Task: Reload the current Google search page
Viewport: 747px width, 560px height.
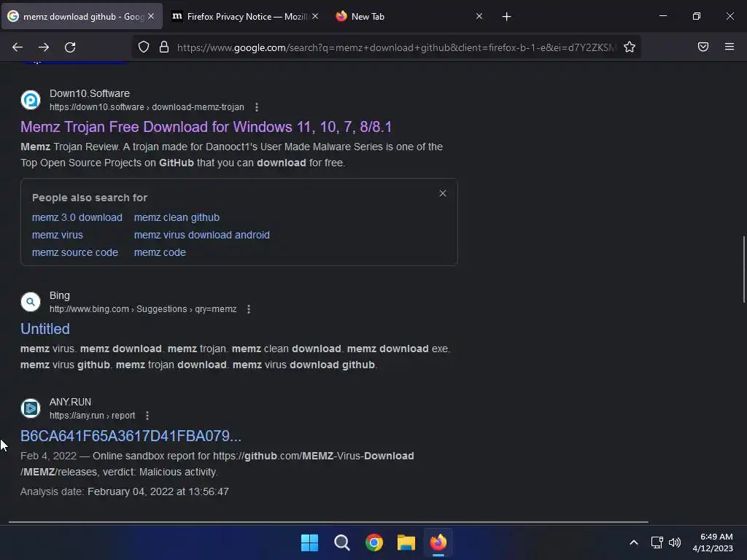Action: click(70, 47)
